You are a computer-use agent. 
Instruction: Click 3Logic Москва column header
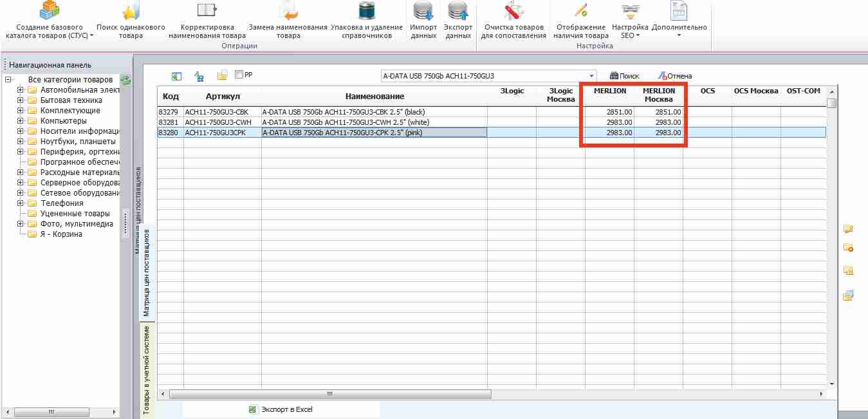click(561, 95)
